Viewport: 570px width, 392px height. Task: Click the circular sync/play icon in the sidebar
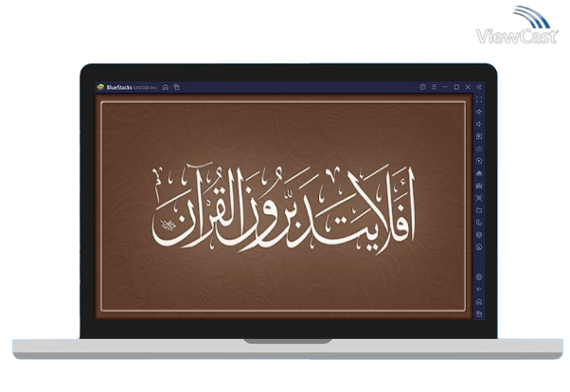coord(479,161)
